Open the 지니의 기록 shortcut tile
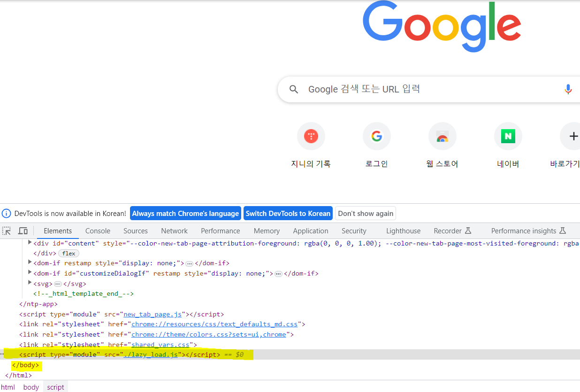This screenshot has height=392, width=580. pos(311,145)
